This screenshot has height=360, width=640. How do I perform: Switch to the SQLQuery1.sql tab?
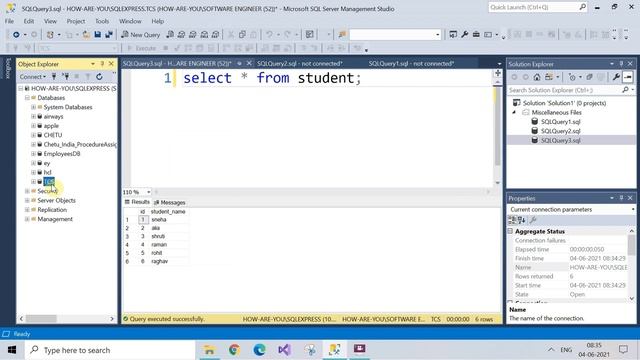pyautogui.click(x=411, y=63)
